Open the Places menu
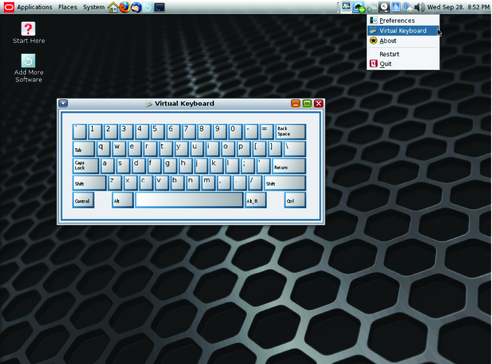The width and height of the screenshot is (492, 364). click(x=68, y=7)
